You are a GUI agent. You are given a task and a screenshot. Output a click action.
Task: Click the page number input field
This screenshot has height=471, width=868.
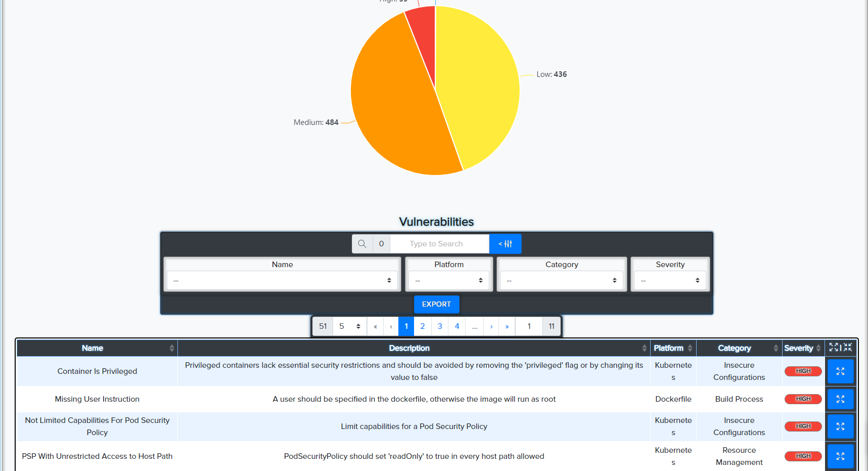tap(529, 326)
